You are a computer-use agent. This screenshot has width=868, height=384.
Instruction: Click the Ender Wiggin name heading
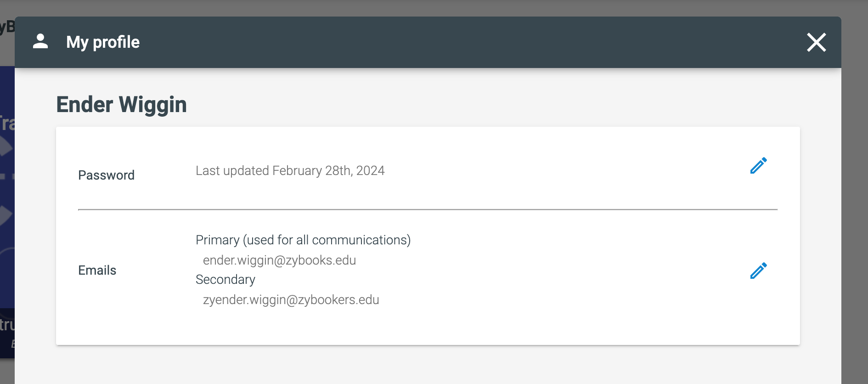[122, 104]
